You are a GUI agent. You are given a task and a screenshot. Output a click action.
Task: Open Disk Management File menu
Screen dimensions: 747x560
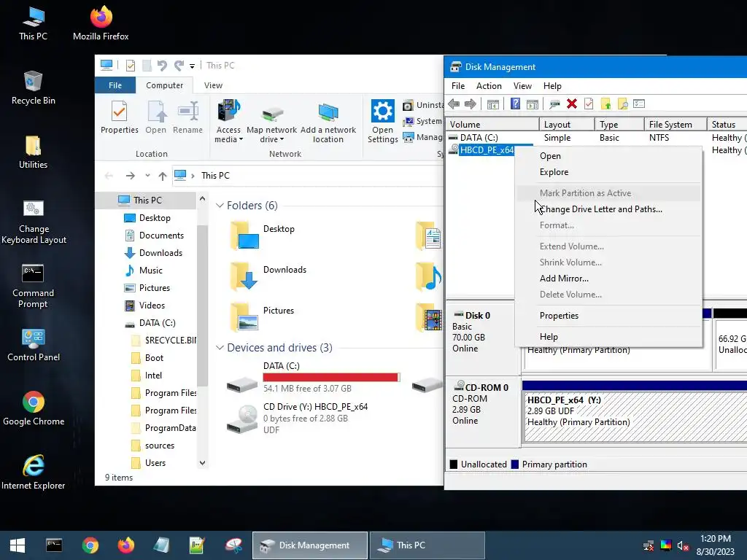[x=458, y=86]
